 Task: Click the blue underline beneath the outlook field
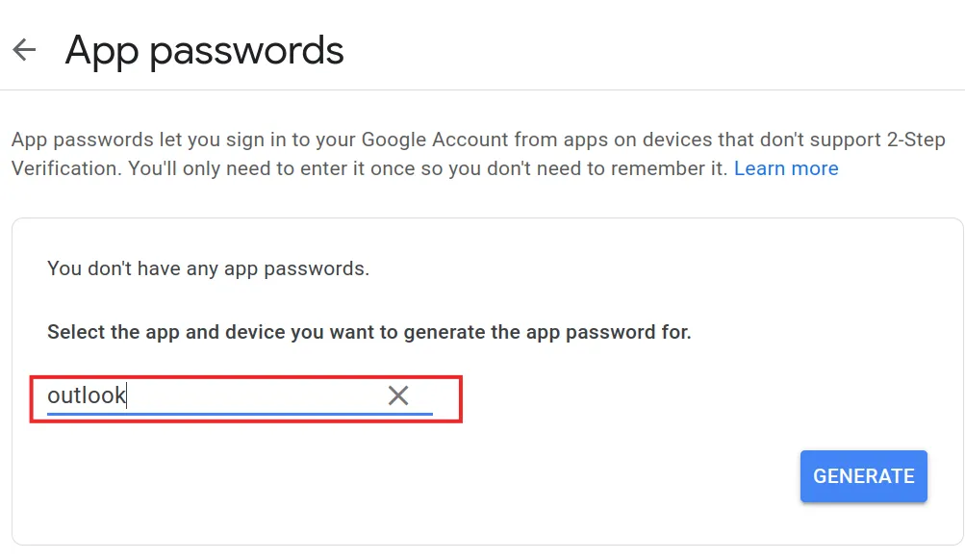(x=240, y=415)
